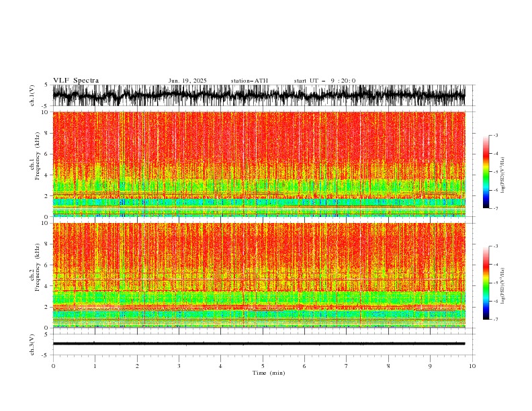Click the time axis tick label "6"

click(x=304, y=366)
